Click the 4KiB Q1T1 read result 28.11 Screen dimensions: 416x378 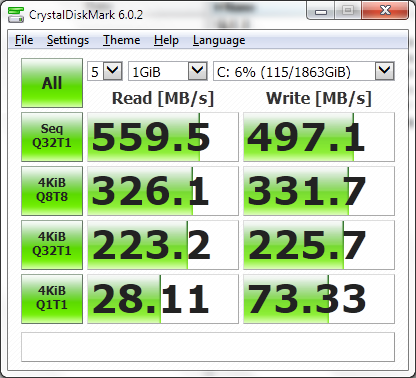coord(163,299)
